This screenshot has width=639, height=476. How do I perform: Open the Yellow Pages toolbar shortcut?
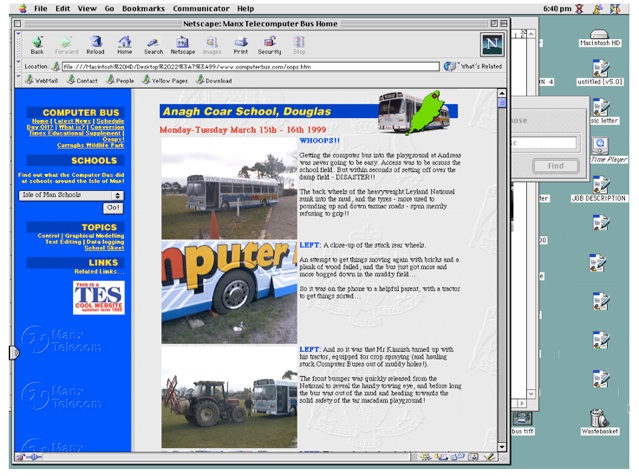[163, 80]
